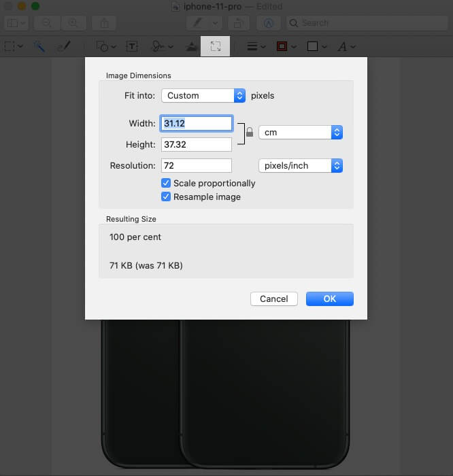Toggle the Markup toolbar button
The height and width of the screenshot is (476, 453).
(269, 23)
